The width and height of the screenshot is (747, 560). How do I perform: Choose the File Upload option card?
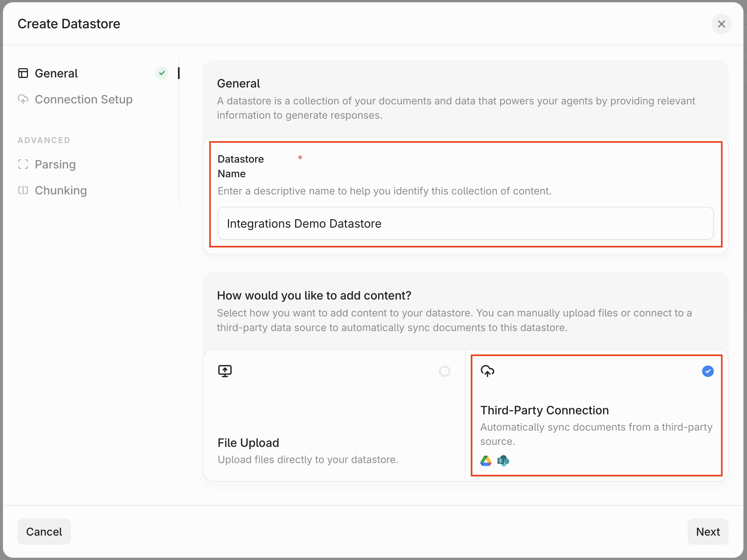point(334,415)
